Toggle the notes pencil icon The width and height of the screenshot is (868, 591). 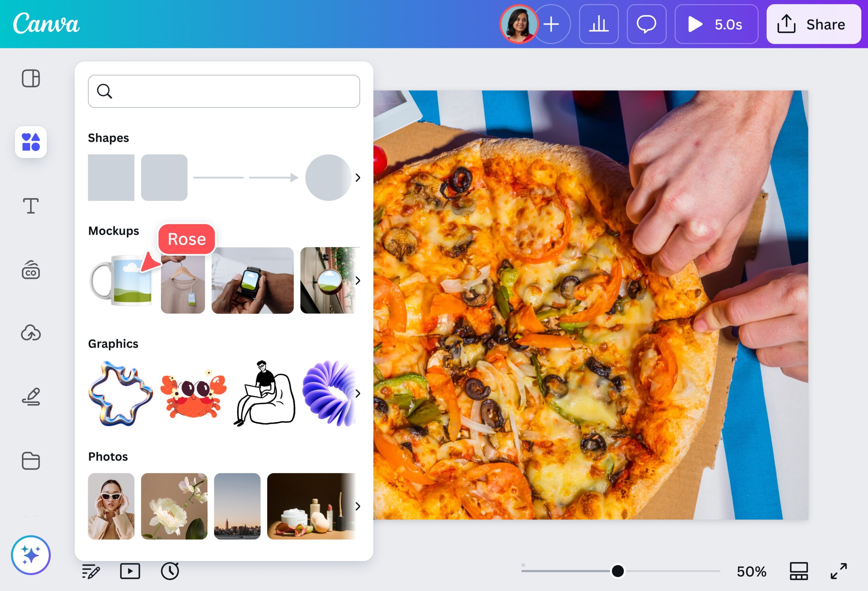click(x=91, y=571)
